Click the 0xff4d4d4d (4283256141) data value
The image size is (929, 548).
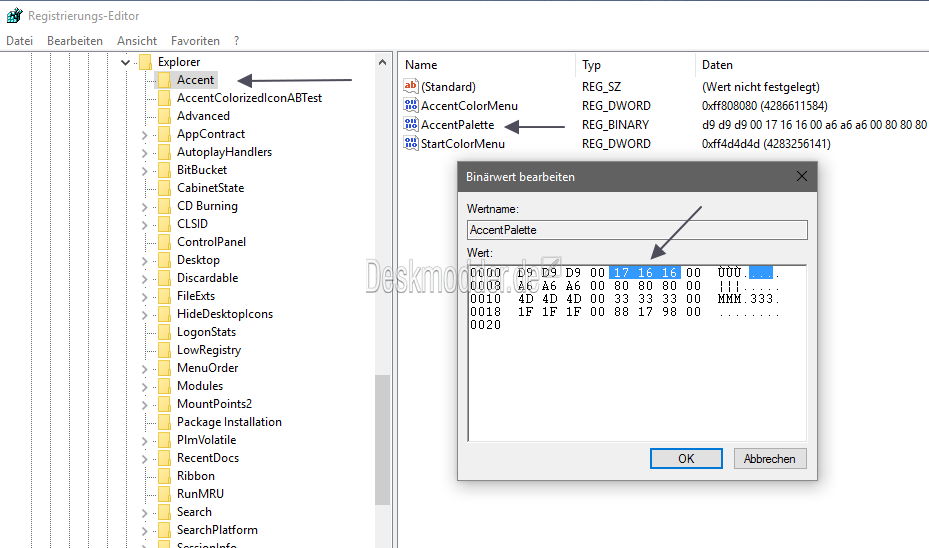(x=766, y=143)
